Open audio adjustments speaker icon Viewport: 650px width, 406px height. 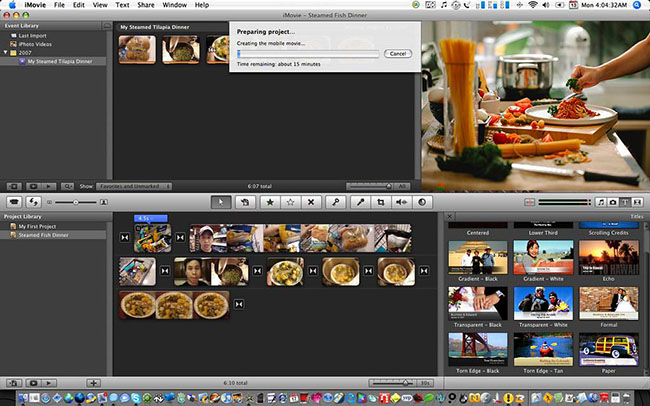(x=401, y=202)
